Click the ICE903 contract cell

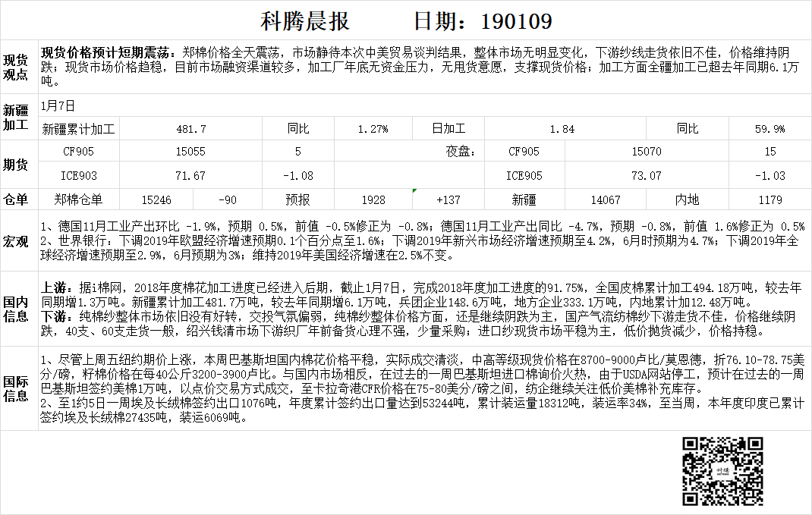[78, 175]
